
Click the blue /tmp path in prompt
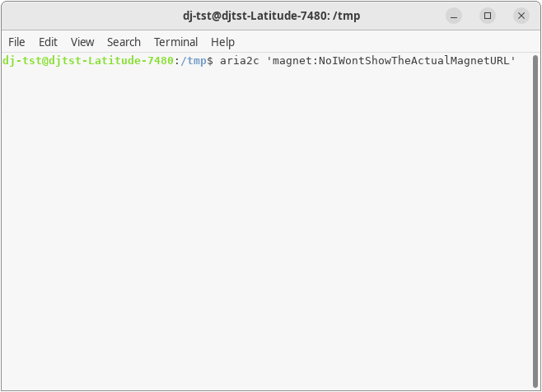point(194,61)
